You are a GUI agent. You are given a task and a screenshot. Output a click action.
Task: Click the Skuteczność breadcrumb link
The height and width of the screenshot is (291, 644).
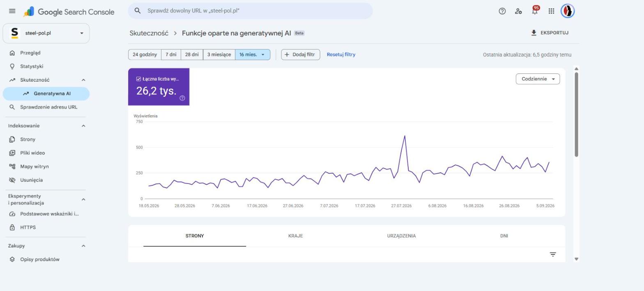tap(149, 33)
